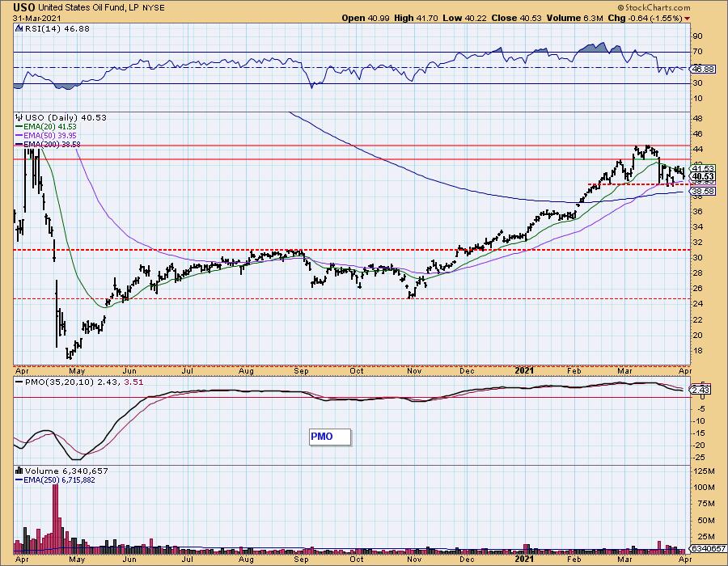The height and width of the screenshot is (566, 728).
Task: Click the 6340657 volume tag on the right axis
Action: tap(708, 548)
